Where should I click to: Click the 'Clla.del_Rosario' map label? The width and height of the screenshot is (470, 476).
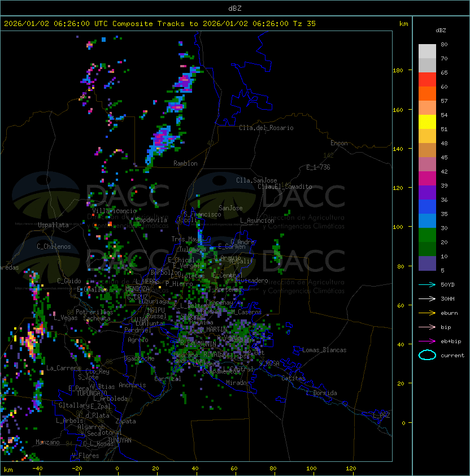coord(266,128)
